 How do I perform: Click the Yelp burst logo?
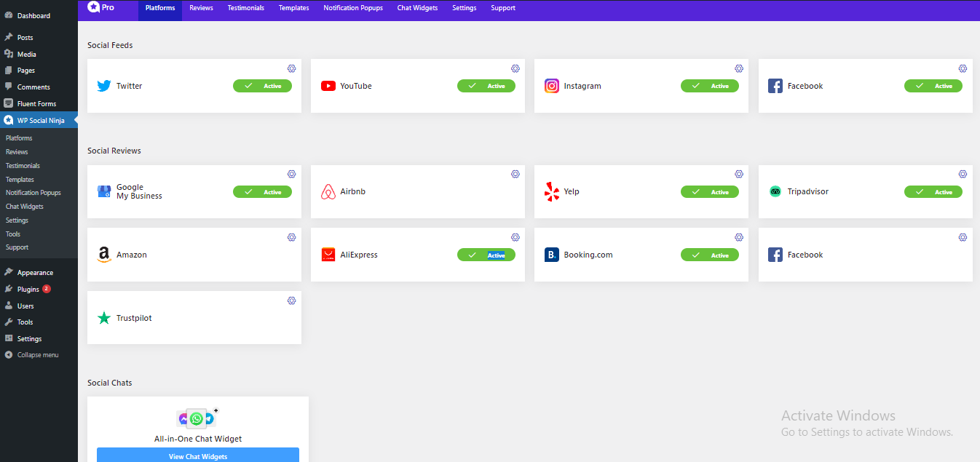pyautogui.click(x=552, y=191)
